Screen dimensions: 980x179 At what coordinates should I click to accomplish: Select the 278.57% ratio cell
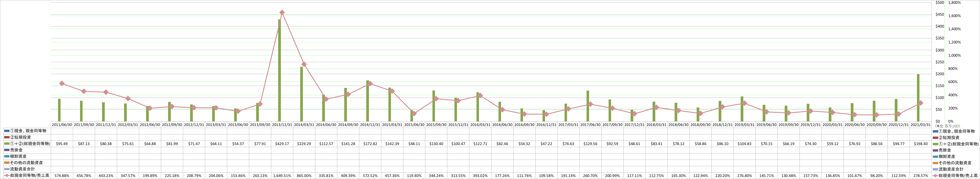(921, 175)
